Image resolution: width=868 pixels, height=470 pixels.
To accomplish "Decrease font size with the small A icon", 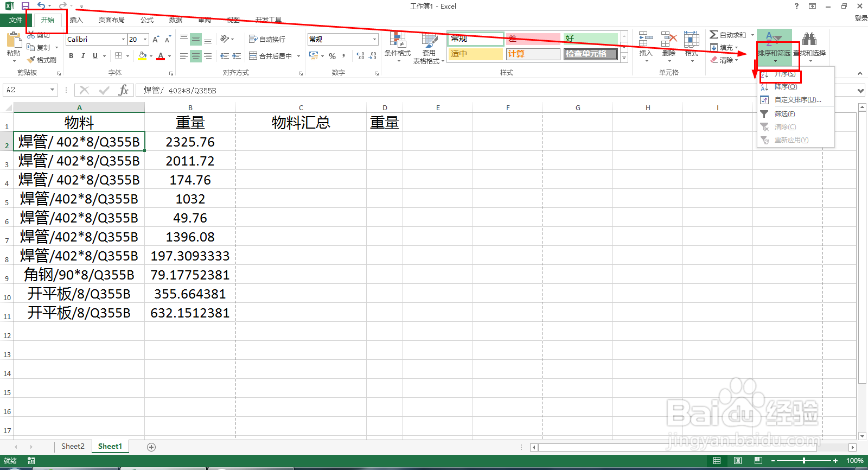I will [167, 40].
